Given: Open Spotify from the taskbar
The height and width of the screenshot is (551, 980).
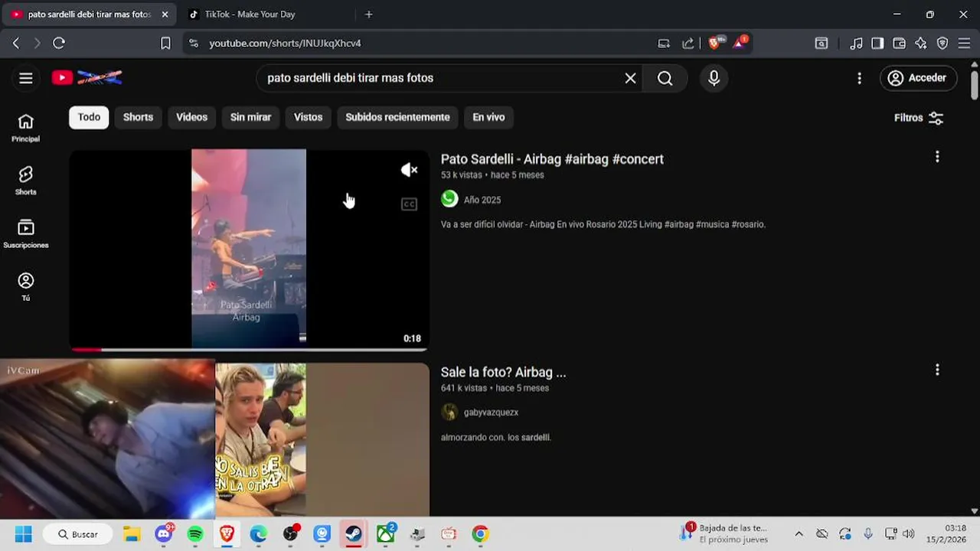Looking at the screenshot, I should point(195,533).
